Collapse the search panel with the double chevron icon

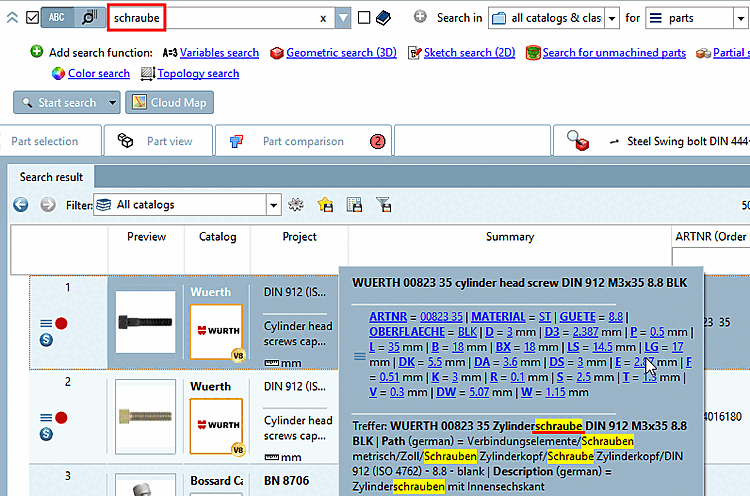tap(12, 18)
